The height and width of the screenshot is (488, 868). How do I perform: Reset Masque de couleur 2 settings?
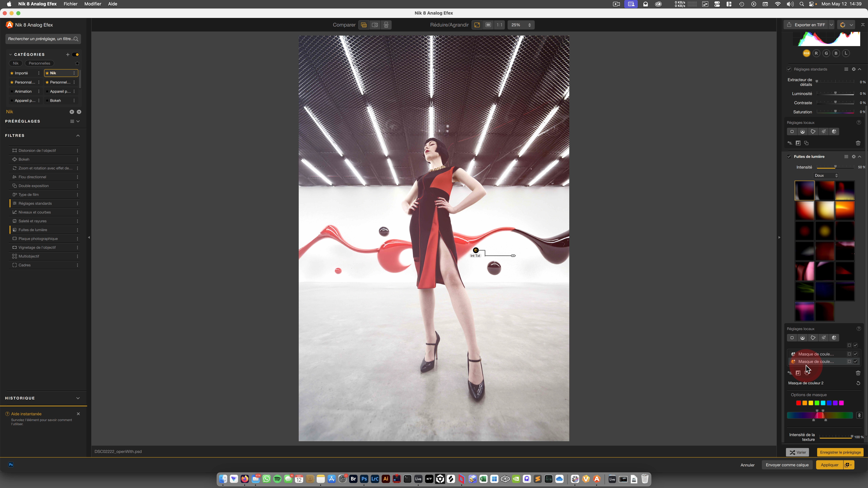pyautogui.click(x=858, y=383)
